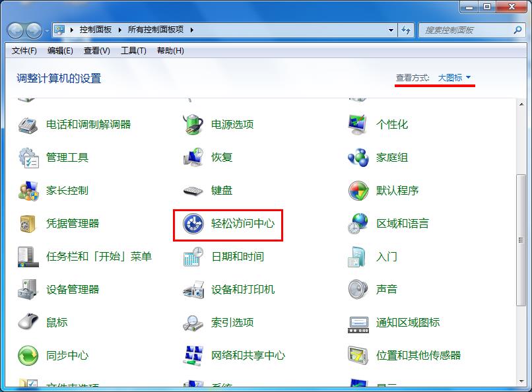This screenshot has height=392, width=532.
Task: Open the 电话和调制解调器 icon
Action: [28, 125]
